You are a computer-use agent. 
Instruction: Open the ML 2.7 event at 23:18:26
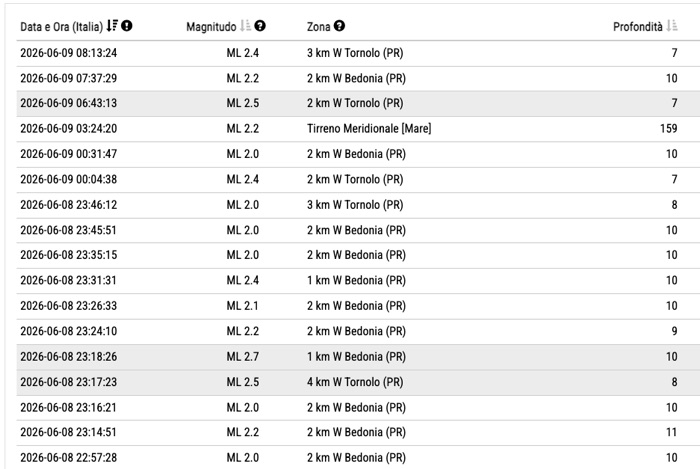coord(358,357)
